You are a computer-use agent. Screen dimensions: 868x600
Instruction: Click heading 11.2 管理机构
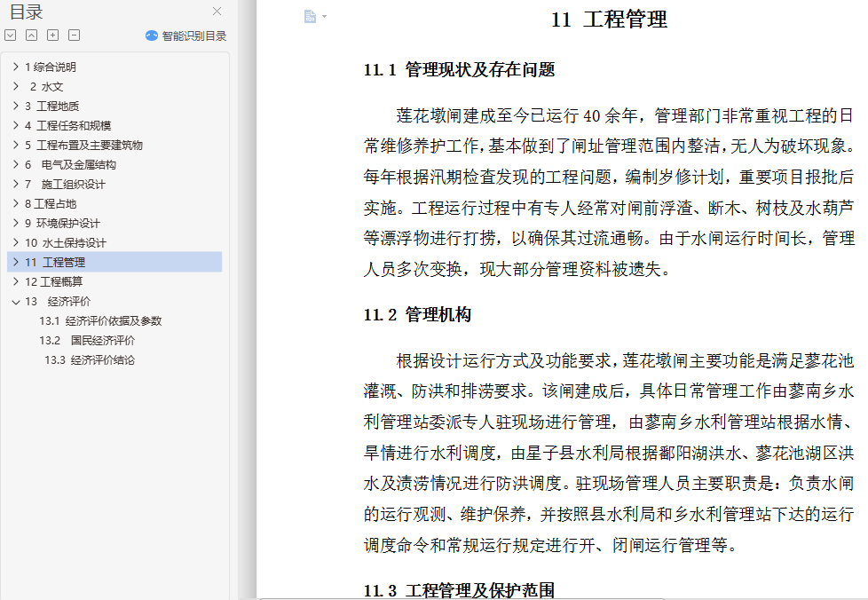pos(417,315)
